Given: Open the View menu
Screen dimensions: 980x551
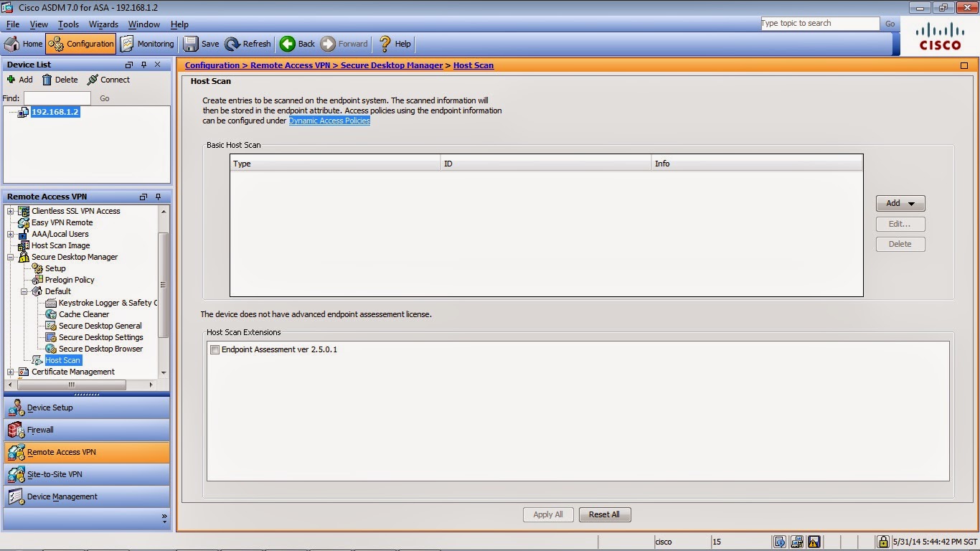Looking at the screenshot, I should [x=39, y=24].
